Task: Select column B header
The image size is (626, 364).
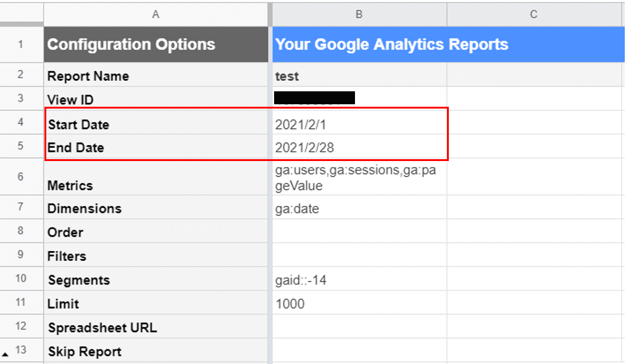Action: coord(359,14)
